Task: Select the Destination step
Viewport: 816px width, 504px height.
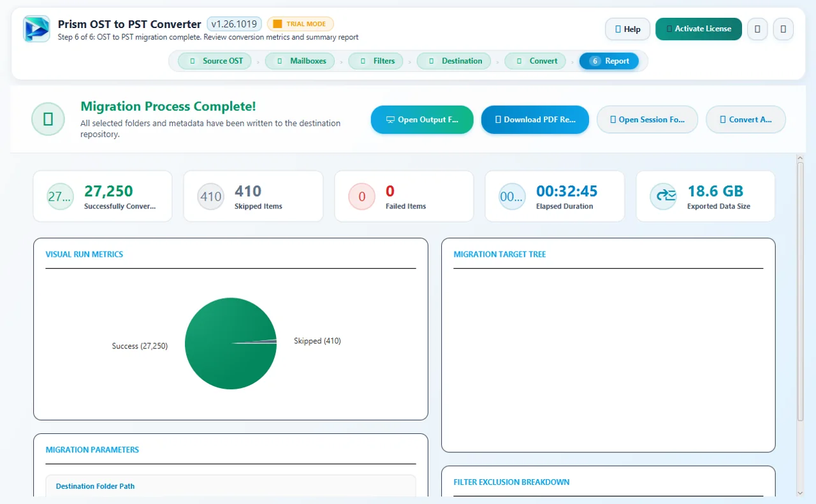Action: coord(454,61)
